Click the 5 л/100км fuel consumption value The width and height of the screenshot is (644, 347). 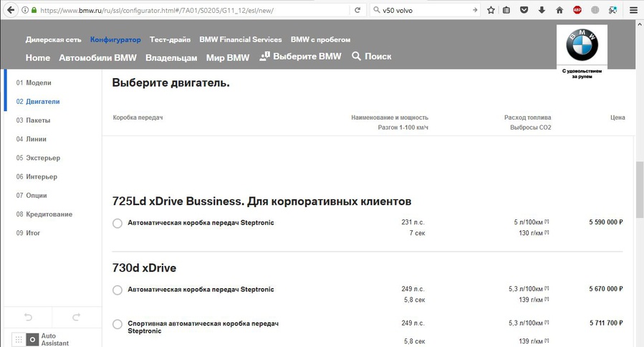[528, 222]
